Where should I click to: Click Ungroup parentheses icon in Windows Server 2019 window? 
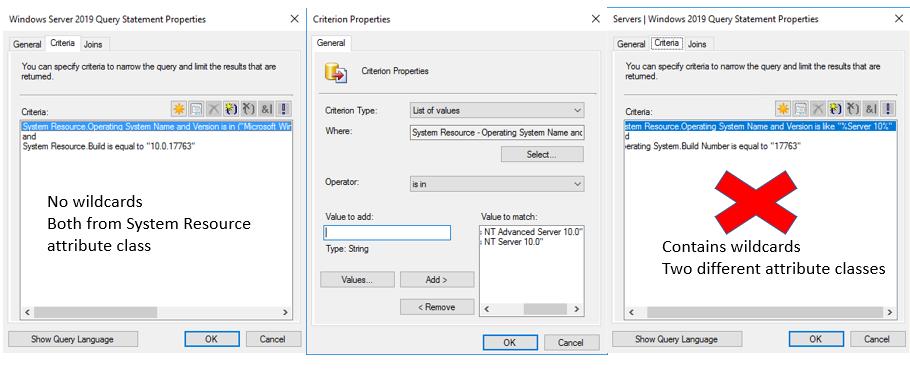tap(249, 109)
